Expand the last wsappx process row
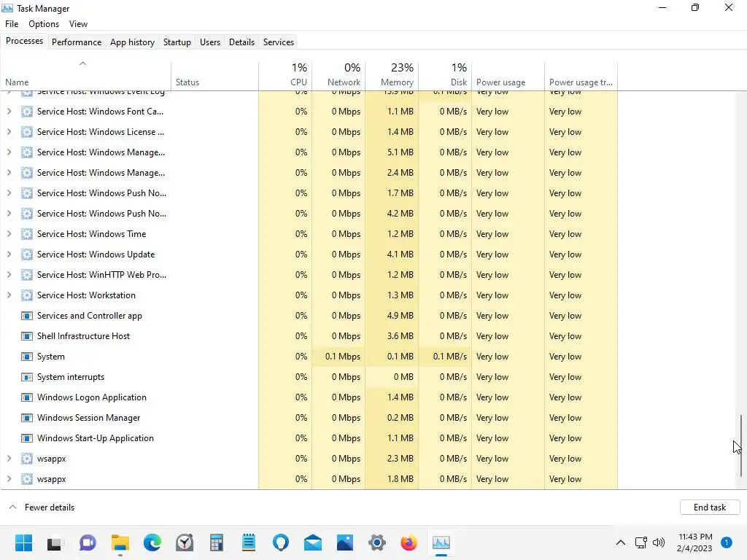This screenshot has width=747, height=560. click(x=9, y=479)
